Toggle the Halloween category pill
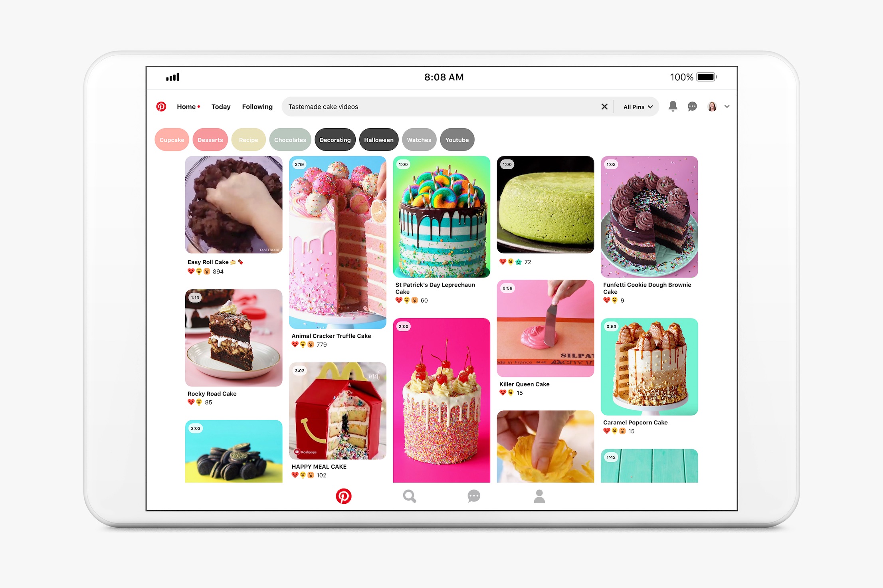The width and height of the screenshot is (883, 588). click(x=378, y=140)
